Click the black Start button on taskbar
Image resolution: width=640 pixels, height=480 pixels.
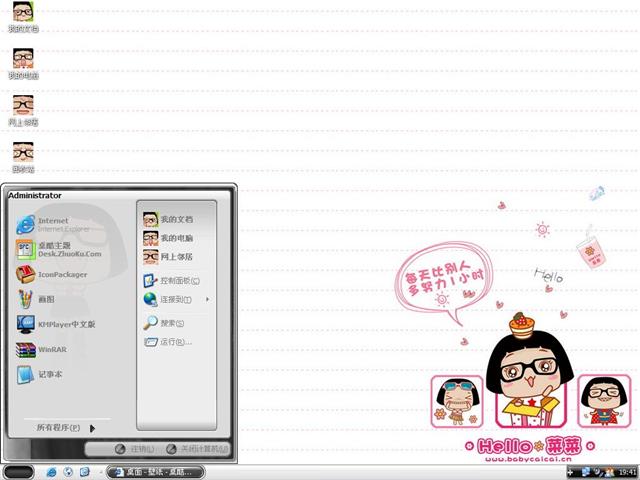(18, 472)
